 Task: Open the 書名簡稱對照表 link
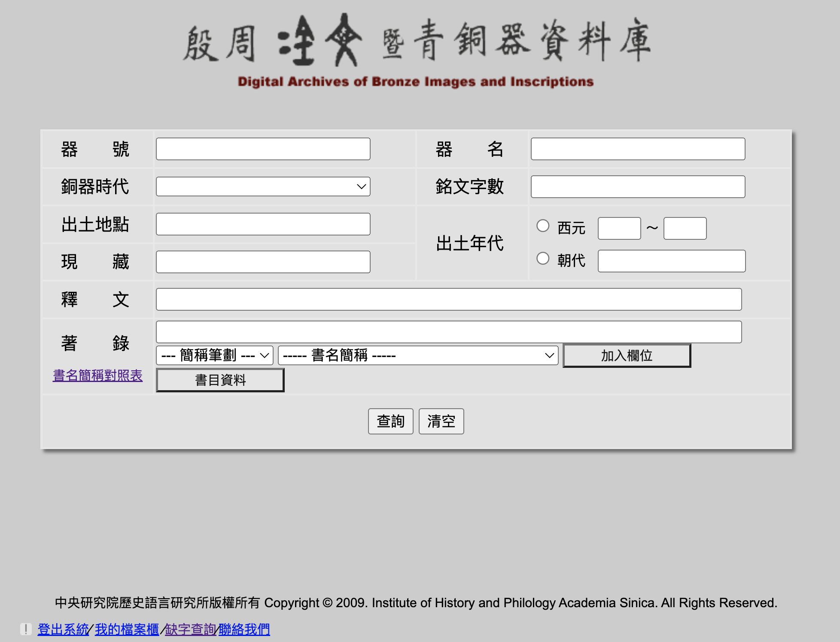pyautogui.click(x=97, y=376)
